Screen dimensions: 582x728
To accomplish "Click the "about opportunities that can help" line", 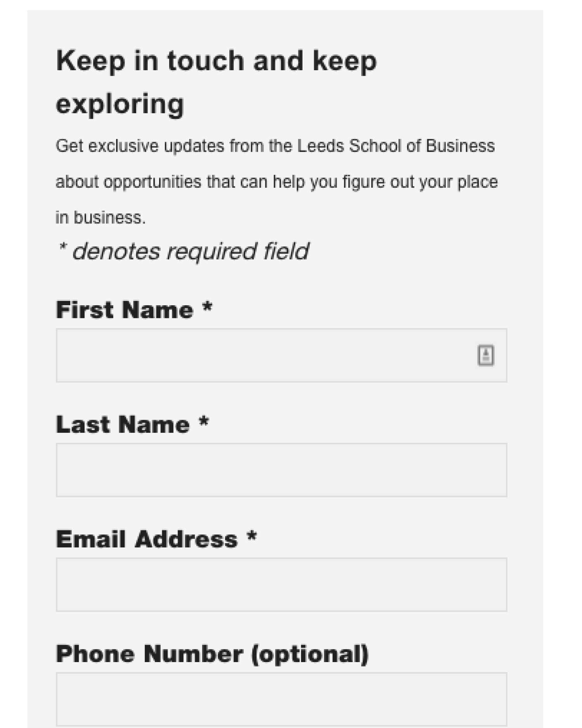I will coord(277,182).
